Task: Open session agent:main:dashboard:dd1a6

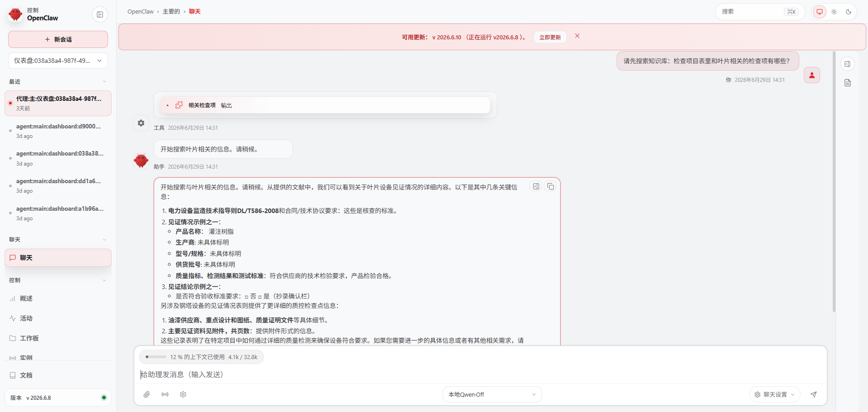Action: pyautogui.click(x=58, y=185)
